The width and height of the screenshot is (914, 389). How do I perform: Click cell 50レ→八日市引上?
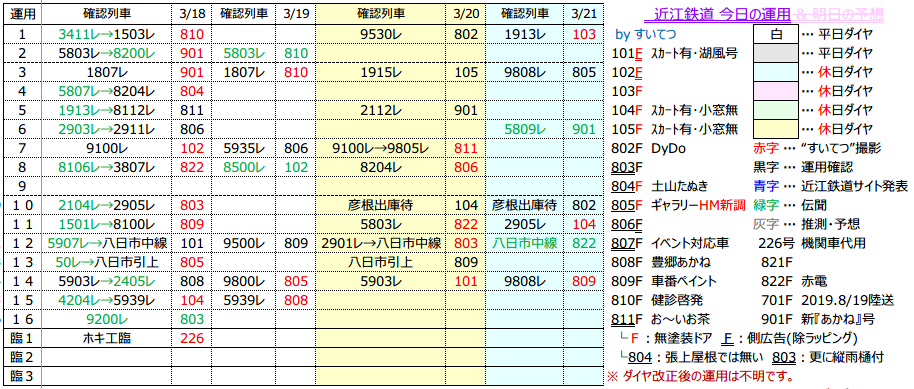click(x=106, y=261)
